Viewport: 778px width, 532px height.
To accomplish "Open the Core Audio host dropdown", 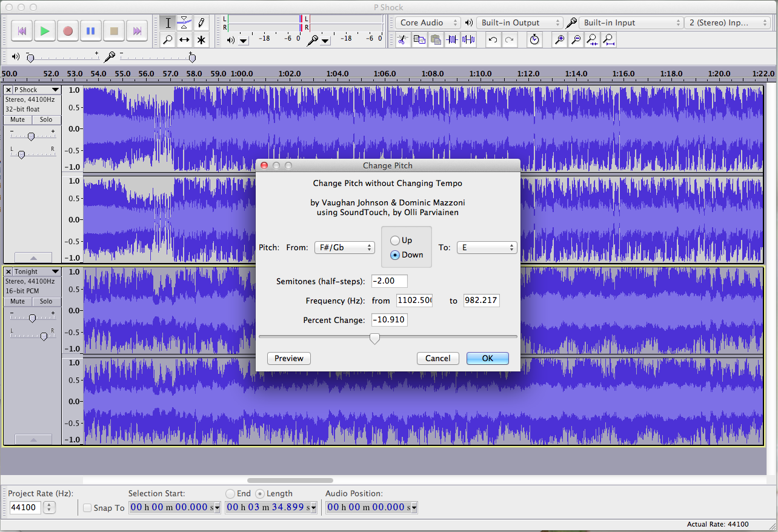I will (428, 23).
